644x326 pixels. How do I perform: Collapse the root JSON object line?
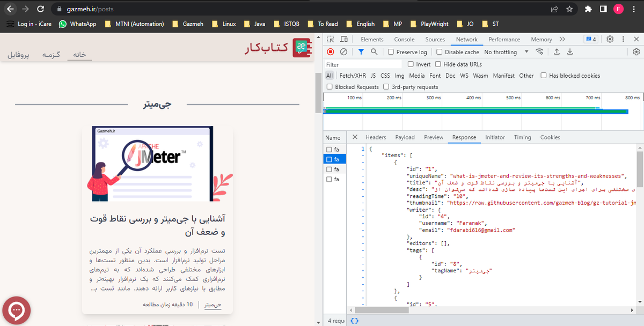coord(364,149)
